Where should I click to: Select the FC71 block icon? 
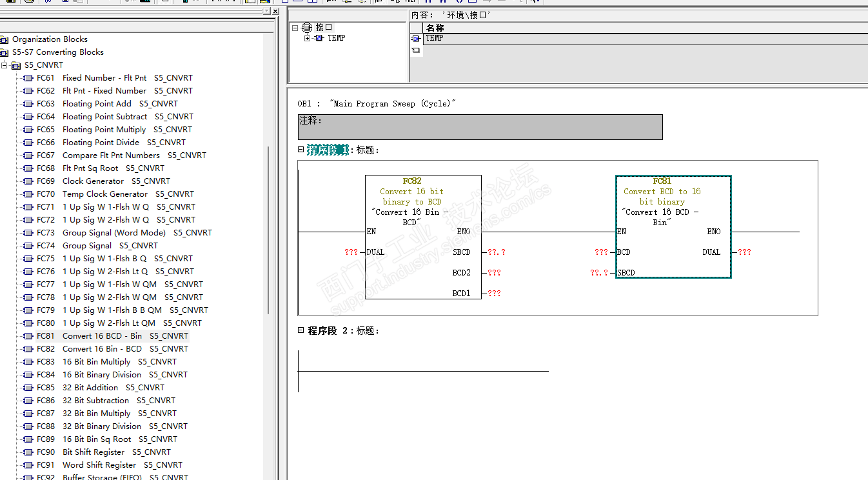(28, 207)
